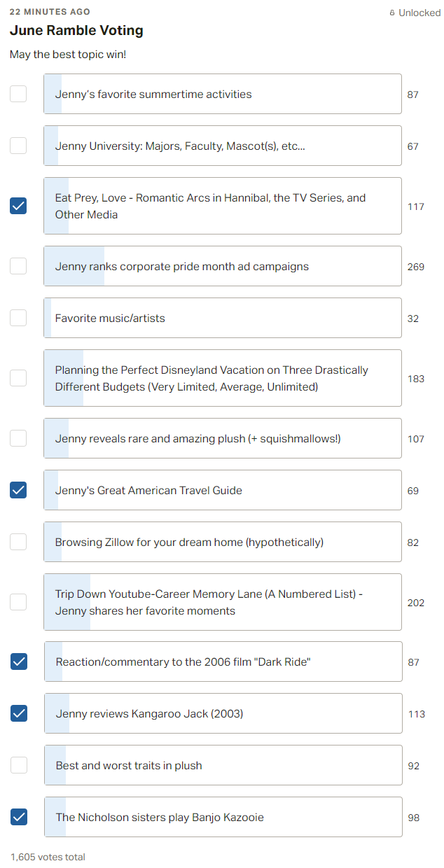Tick the Jenny University checkbox
This screenshot has width=444, height=868.
click(x=18, y=146)
